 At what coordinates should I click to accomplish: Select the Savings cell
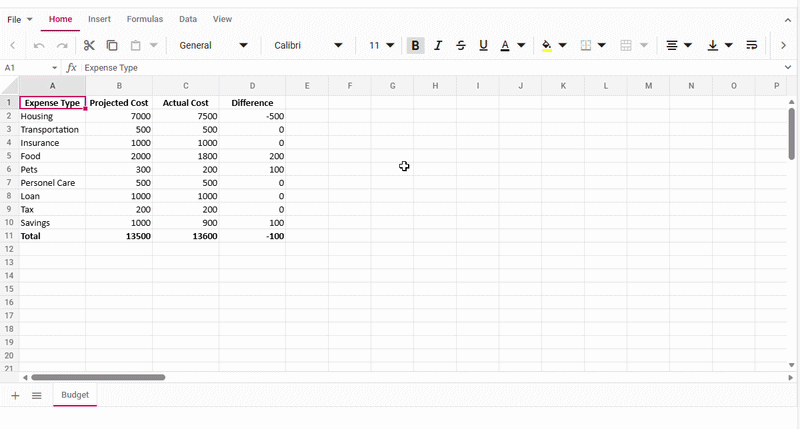(x=52, y=222)
